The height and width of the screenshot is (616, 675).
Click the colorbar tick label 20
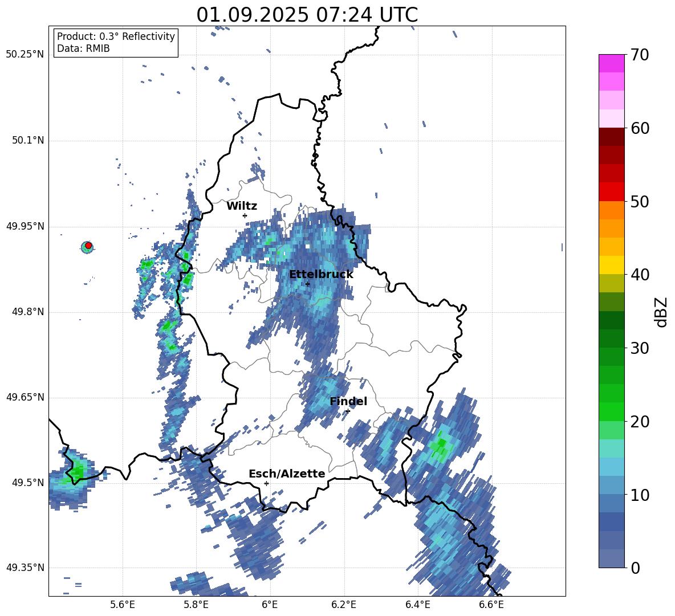click(640, 422)
